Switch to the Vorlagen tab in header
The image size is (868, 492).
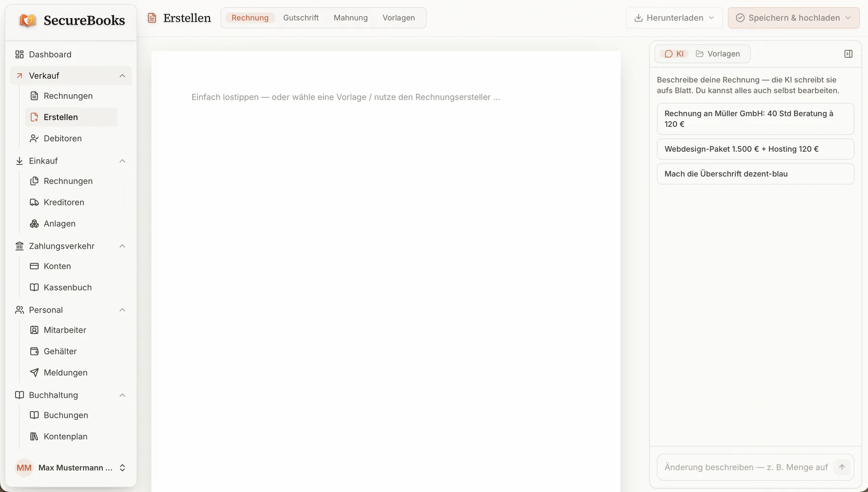399,18
